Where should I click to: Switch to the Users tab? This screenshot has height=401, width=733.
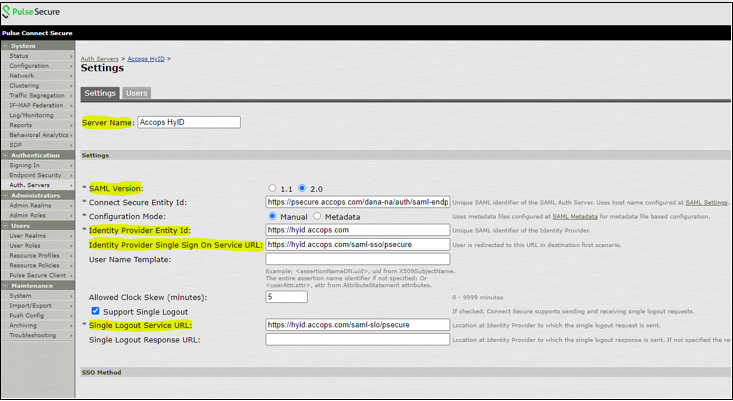(x=138, y=93)
